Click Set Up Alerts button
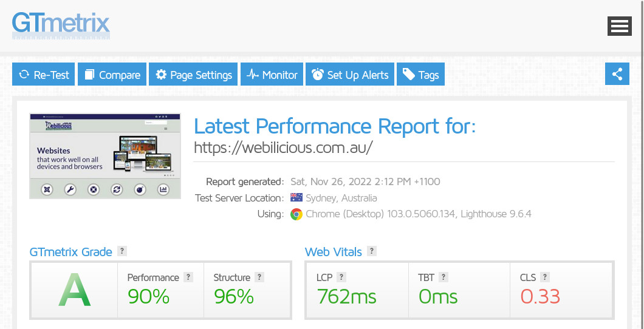This screenshot has width=644, height=329. point(350,74)
